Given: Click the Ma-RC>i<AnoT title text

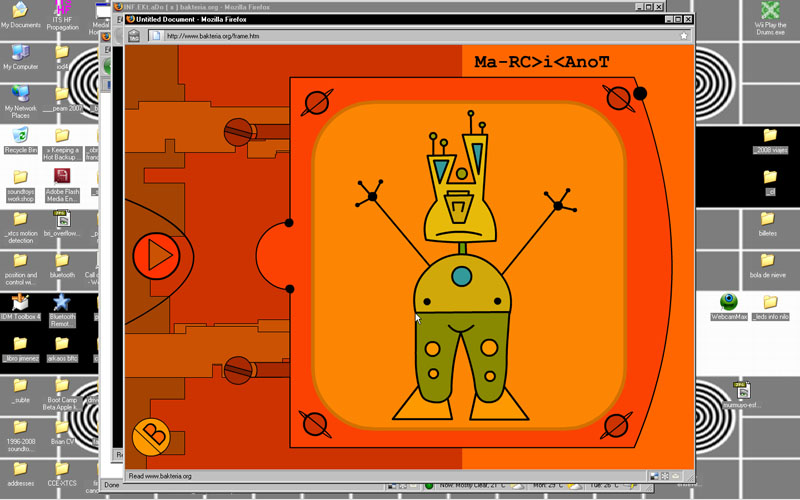Looking at the screenshot, I should click(x=541, y=62).
